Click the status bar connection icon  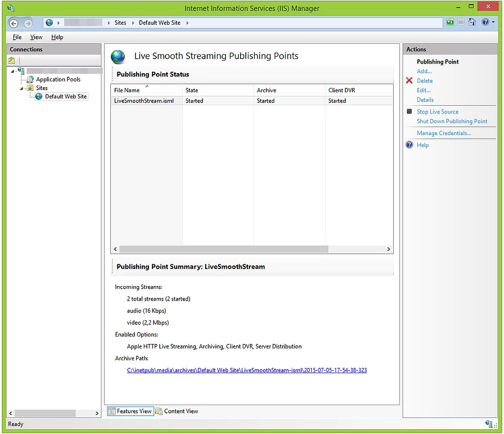pyautogui.click(x=490, y=424)
